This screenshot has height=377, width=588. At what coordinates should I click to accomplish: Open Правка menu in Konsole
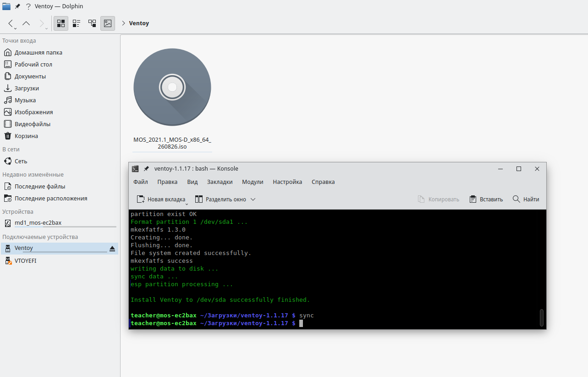[x=167, y=182]
